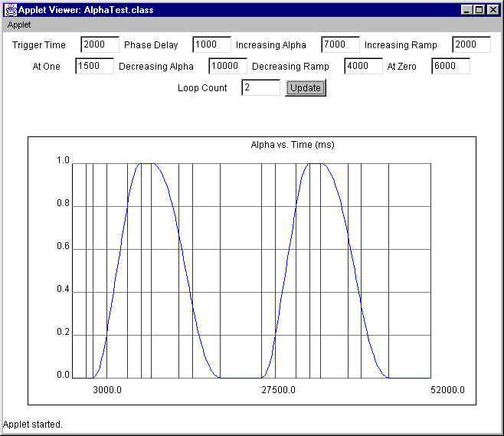
Task: Focus the Loop Count field
Action: (x=260, y=87)
